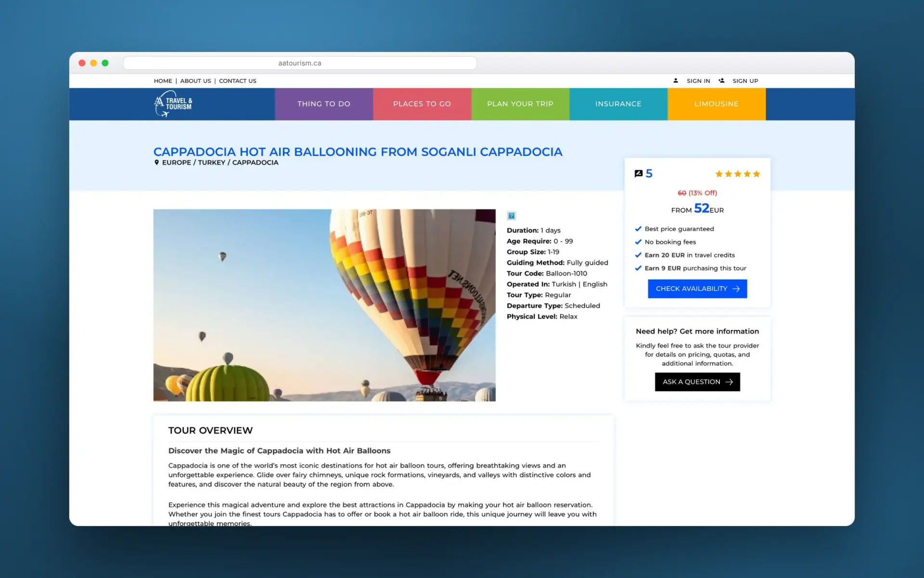This screenshot has height=578, width=924.
Task: Click the green macOS window button
Action: pyautogui.click(x=105, y=63)
